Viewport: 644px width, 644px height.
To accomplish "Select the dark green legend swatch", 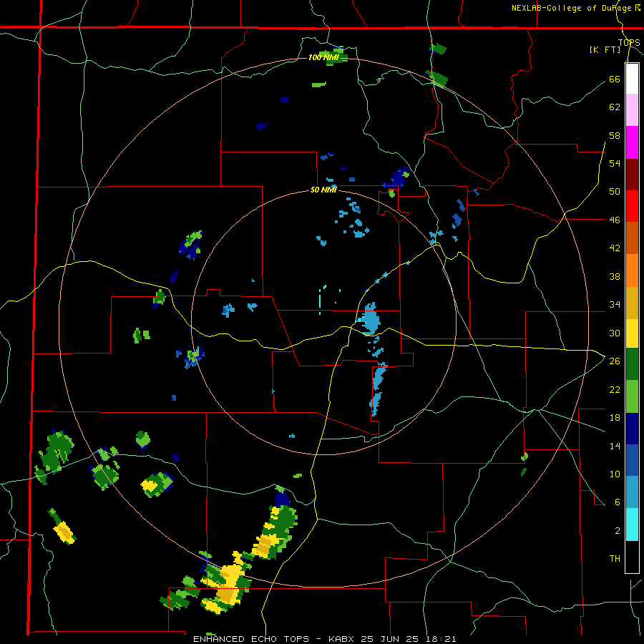I will 632,364.
